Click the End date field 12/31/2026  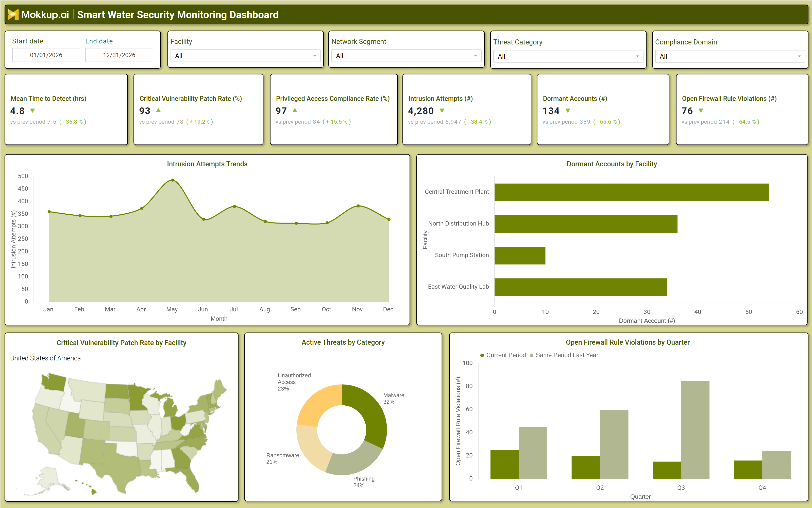click(x=119, y=55)
